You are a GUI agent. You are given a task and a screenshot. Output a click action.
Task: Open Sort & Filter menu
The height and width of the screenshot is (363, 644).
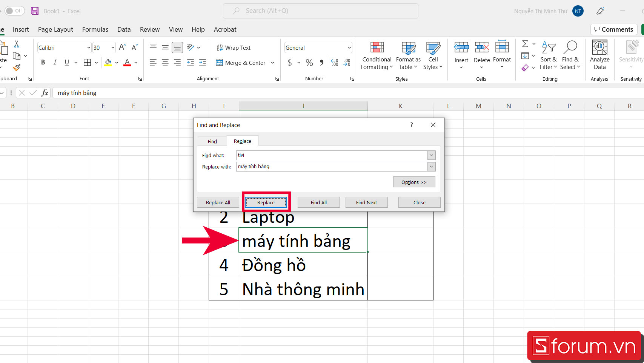pyautogui.click(x=549, y=55)
